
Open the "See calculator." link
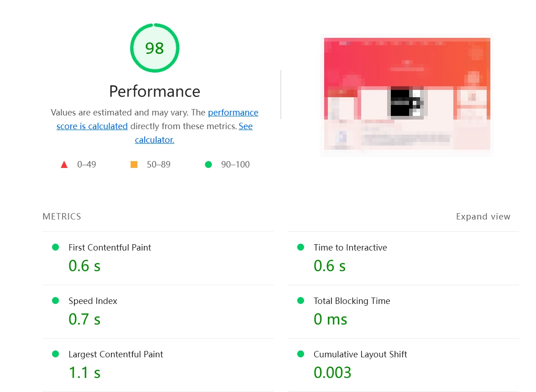[x=154, y=140]
